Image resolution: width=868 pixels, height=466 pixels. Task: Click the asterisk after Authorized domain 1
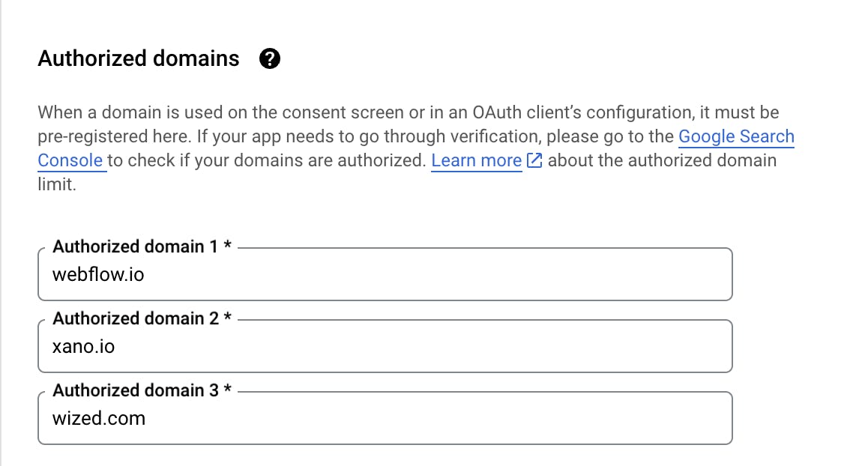coord(227,246)
